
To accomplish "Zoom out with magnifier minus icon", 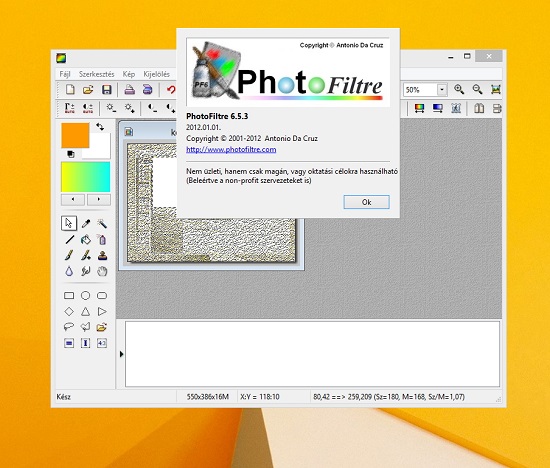I will [x=477, y=89].
